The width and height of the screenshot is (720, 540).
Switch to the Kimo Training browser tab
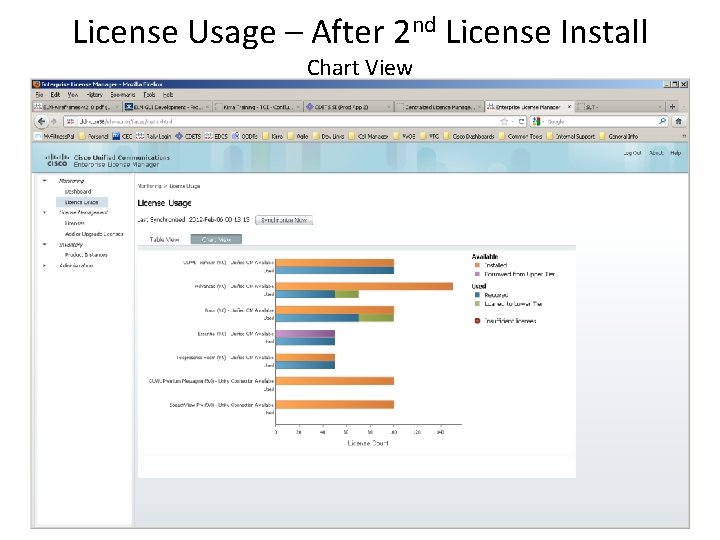[258, 107]
